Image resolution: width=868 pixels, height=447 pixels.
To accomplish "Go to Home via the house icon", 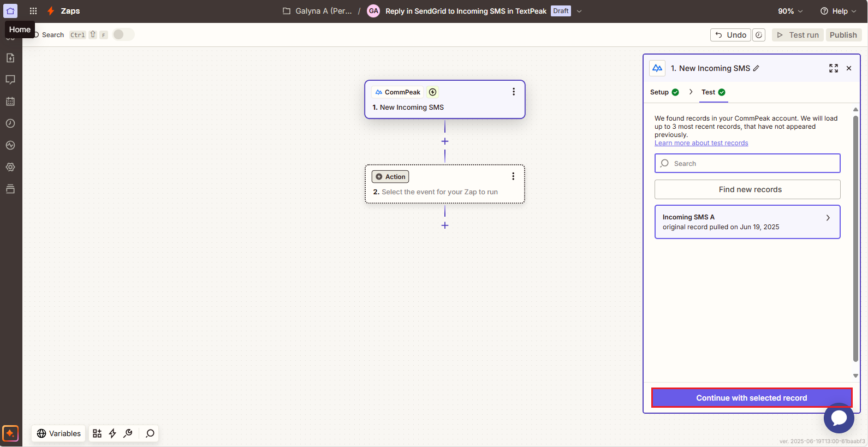I will pos(10,11).
